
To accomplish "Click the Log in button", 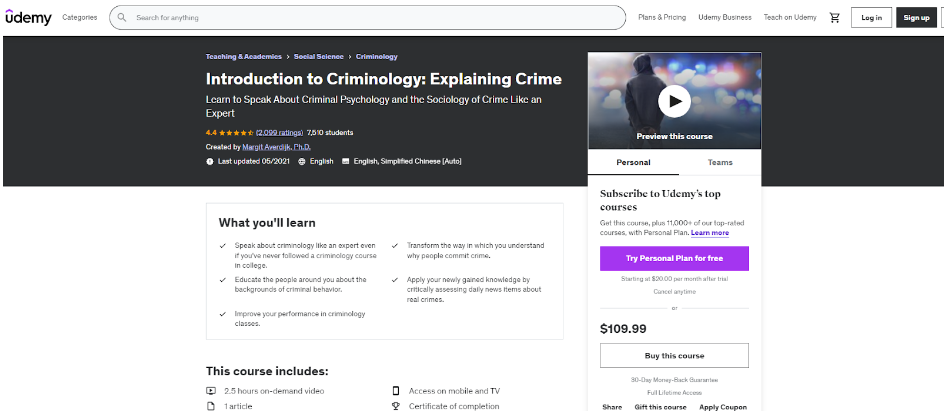I will coord(871,17).
